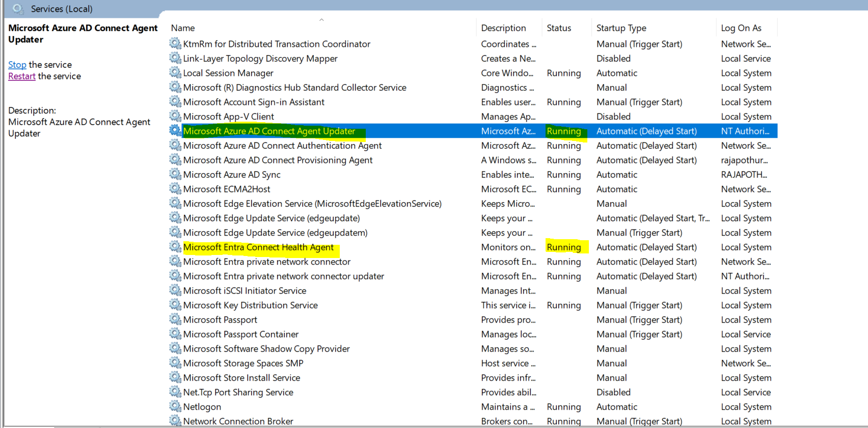The height and width of the screenshot is (428, 868).
Task: Click 'rajapothur...' Log On As value
Action: tap(744, 160)
